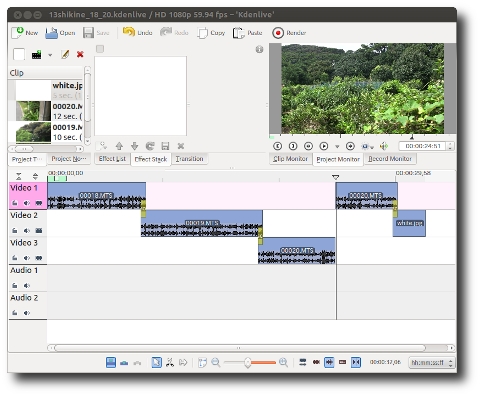Screen dimensions: 480x396
Task: Switch to the Project Notes tab
Action: point(69,159)
